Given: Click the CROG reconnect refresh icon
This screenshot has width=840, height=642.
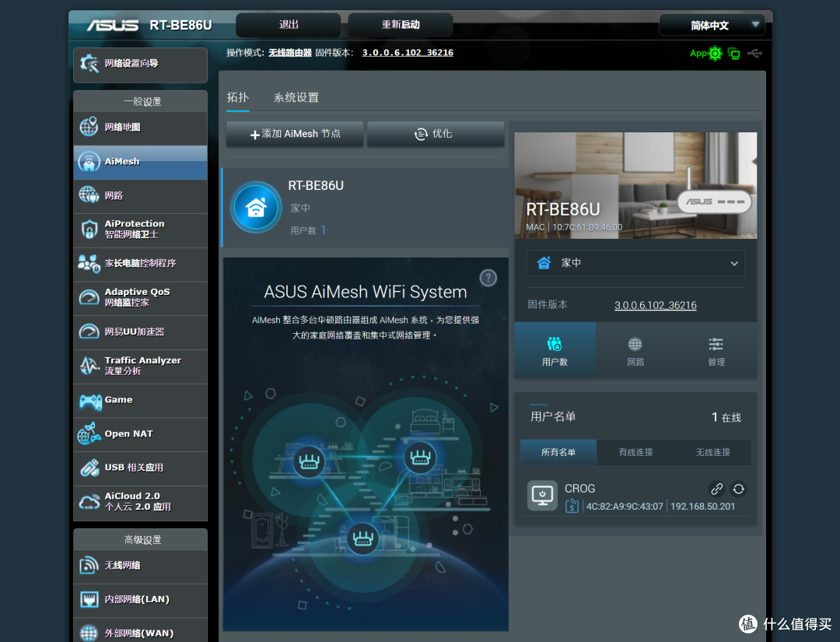Looking at the screenshot, I should (738, 489).
